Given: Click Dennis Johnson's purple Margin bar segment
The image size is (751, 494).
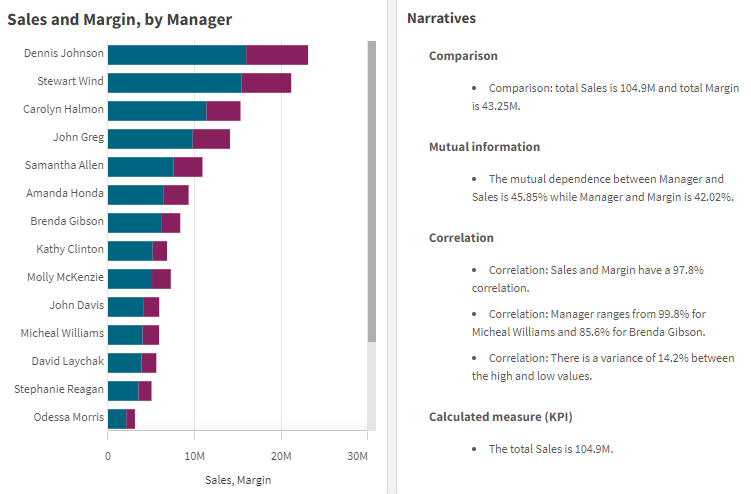Looking at the screenshot, I should coord(277,55).
